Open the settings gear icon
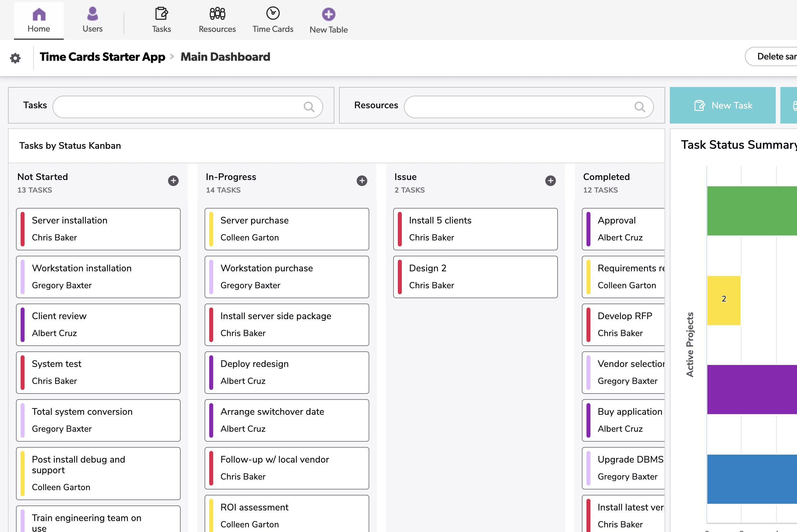Screen dimensions: 797x532 (x=15, y=58)
